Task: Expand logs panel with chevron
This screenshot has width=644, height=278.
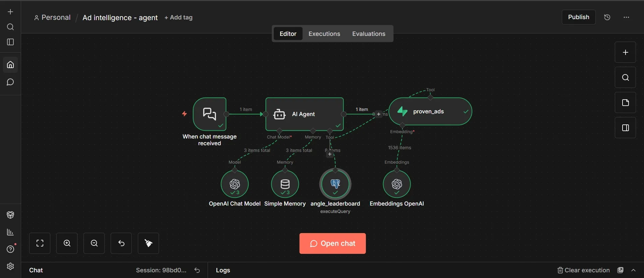Action: (x=634, y=270)
